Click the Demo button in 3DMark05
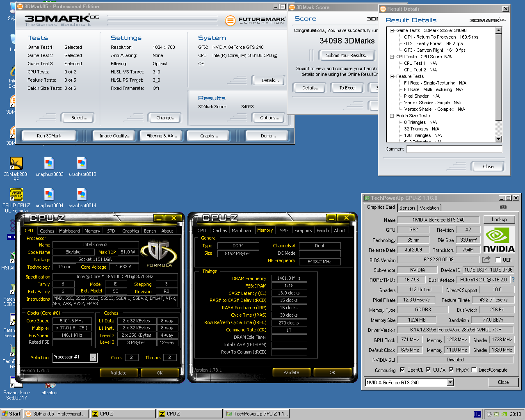 (268, 136)
